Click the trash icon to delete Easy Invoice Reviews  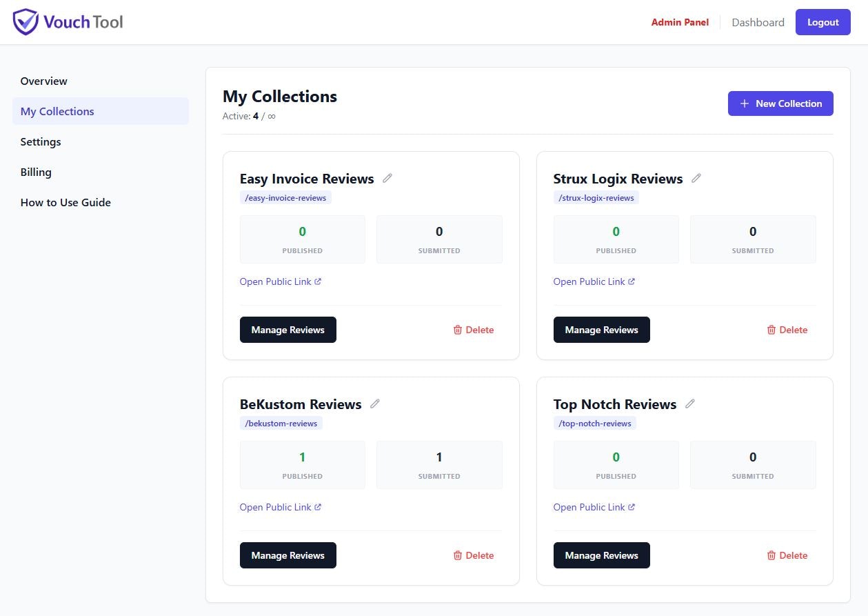pos(458,330)
